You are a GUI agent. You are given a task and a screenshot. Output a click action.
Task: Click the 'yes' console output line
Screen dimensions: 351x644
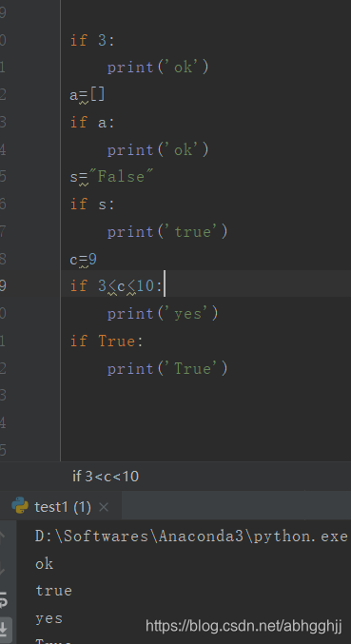point(49,618)
